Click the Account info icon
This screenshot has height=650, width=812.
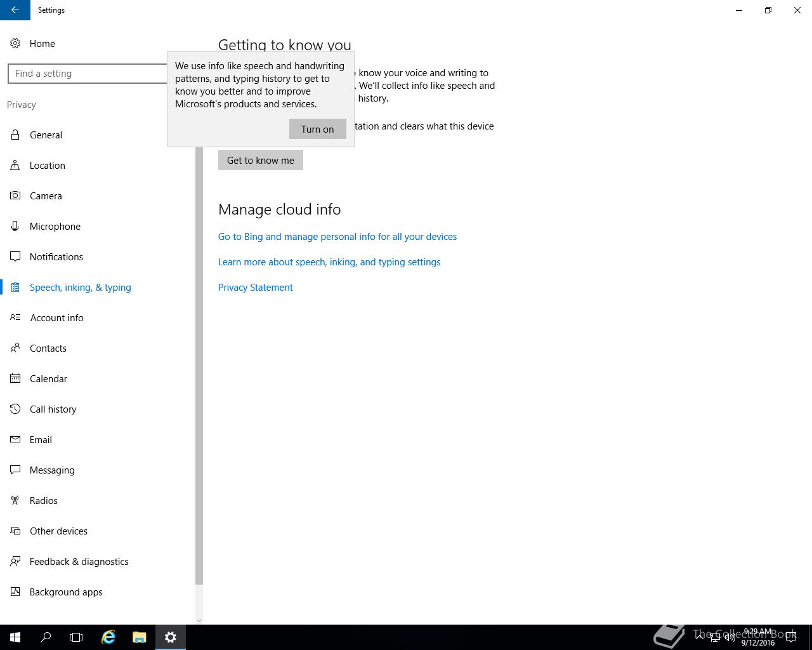[x=15, y=318]
